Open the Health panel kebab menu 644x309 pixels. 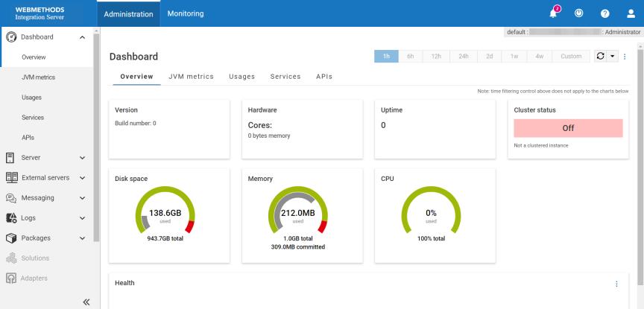click(x=616, y=284)
